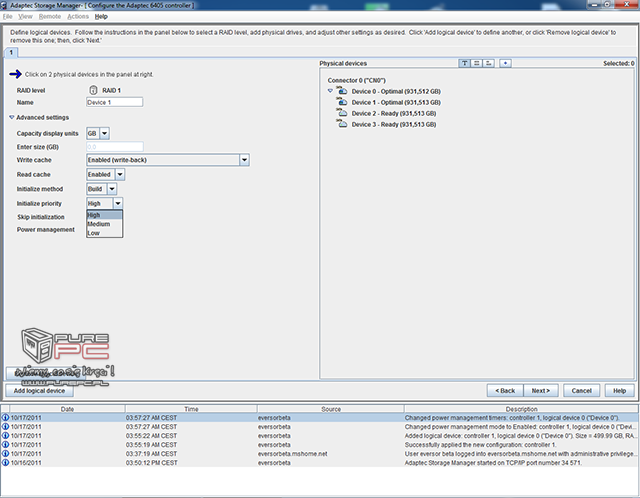
Task: Switch physical devices to relative size capacity view
Action: 489,63
